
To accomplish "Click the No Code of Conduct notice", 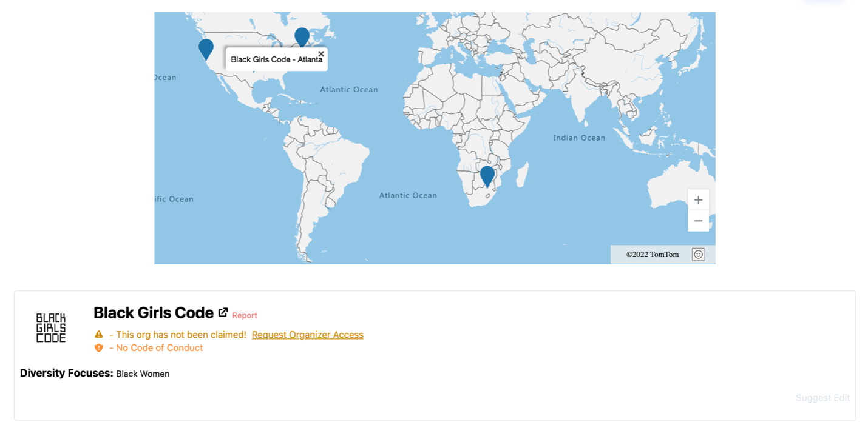I will coord(156,348).
